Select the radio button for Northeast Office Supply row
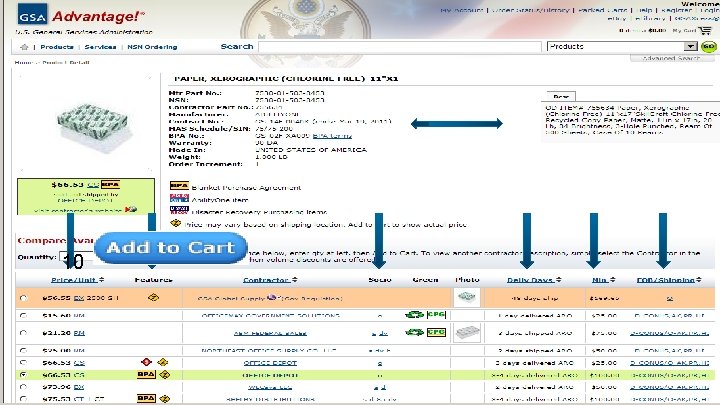 [23, 350]
